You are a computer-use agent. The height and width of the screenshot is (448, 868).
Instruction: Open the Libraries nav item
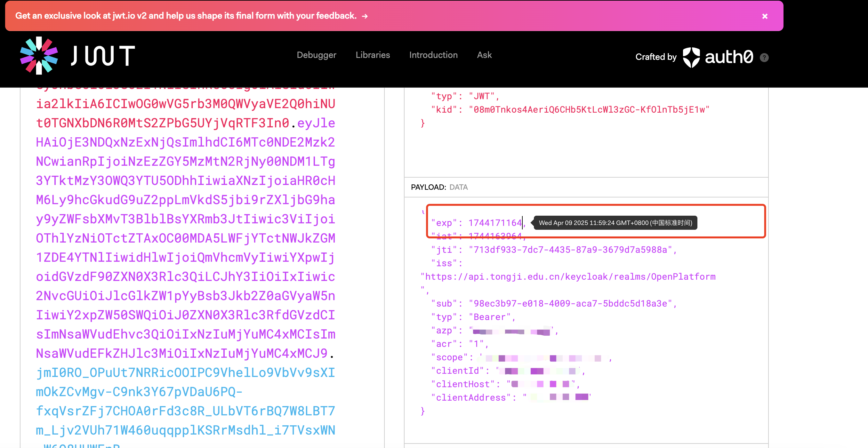pyautogui.click(x=372, y=55)
